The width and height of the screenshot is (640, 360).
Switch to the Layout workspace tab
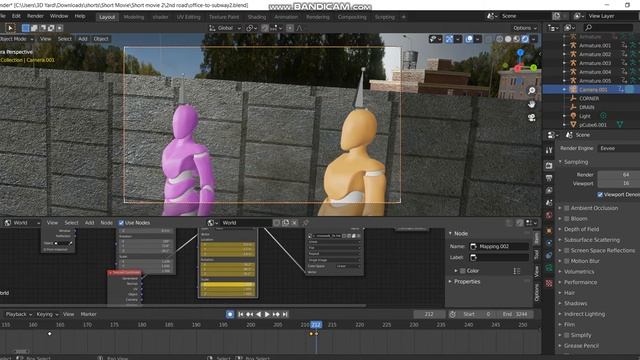coord(107,17)
